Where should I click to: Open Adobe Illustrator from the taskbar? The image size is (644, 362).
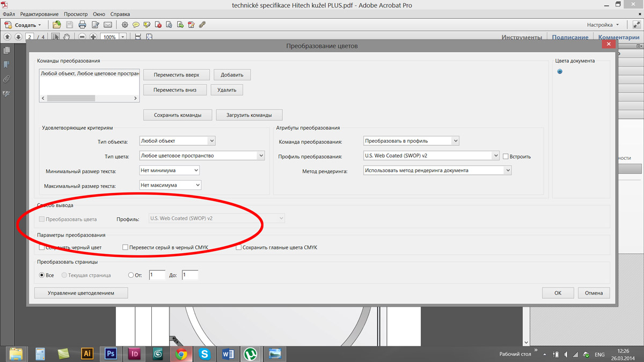[87, 353]
